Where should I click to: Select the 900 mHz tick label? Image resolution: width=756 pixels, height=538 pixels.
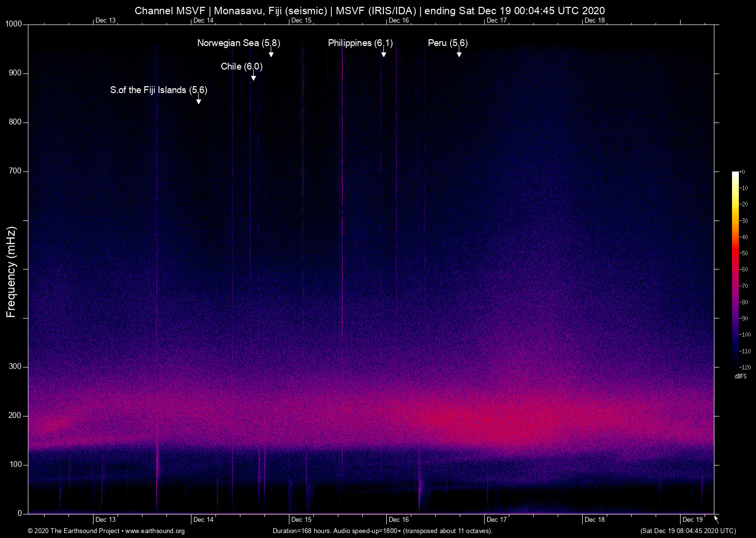pyautogui.click(x=15, y=73)
